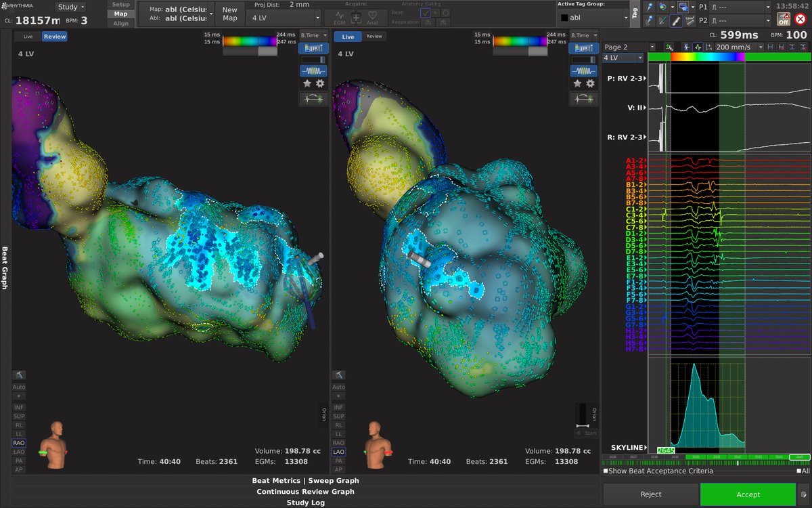This screenshot has height=508, width=812.
Task: Click the Anat heart acquire icon
Action: [x=372, y=18]
